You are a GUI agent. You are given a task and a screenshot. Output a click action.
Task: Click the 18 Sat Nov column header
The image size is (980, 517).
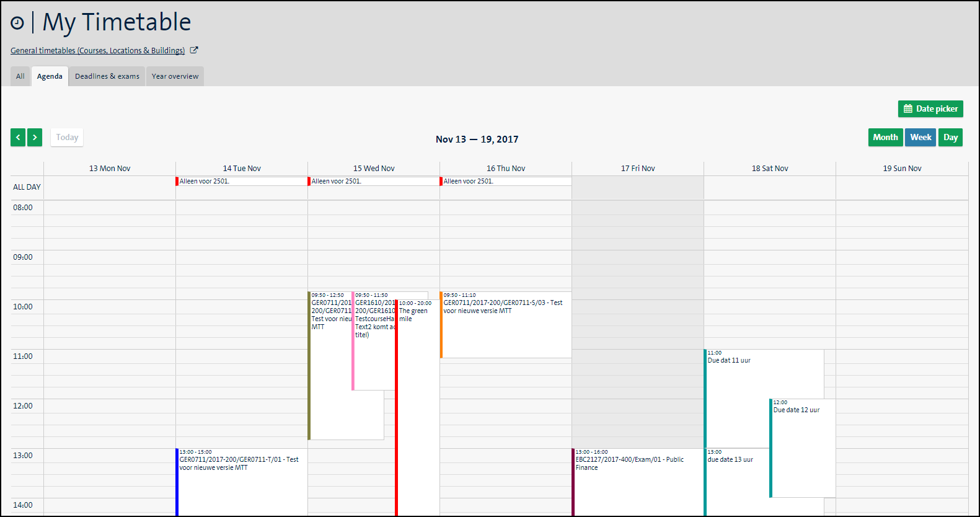pos(770,169)
